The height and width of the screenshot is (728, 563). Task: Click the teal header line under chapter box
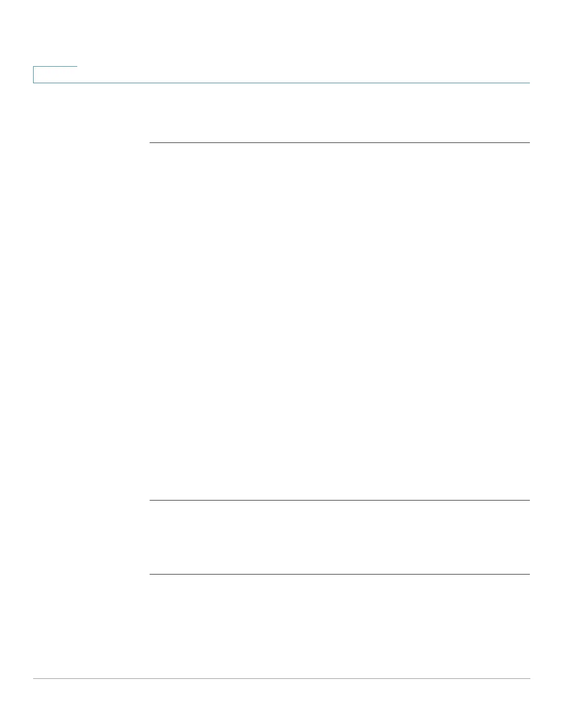pyautogui.click(x=281, y=83)
